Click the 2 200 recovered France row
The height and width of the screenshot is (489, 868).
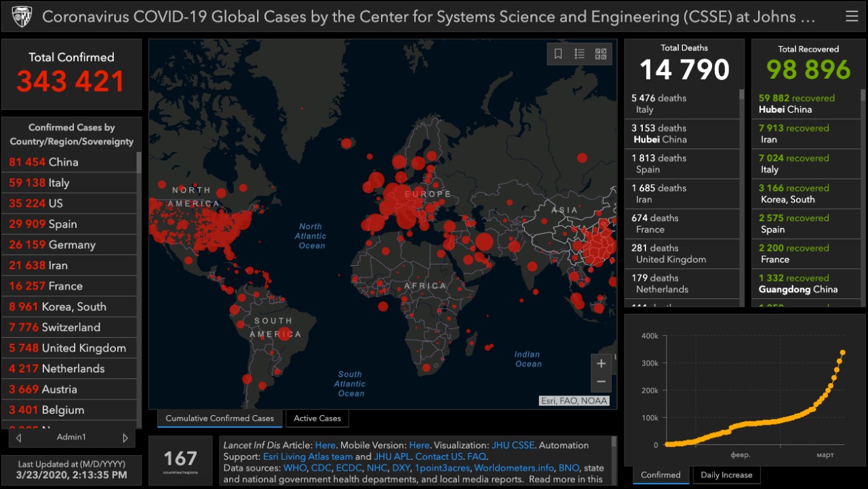[x=806, y=254]
